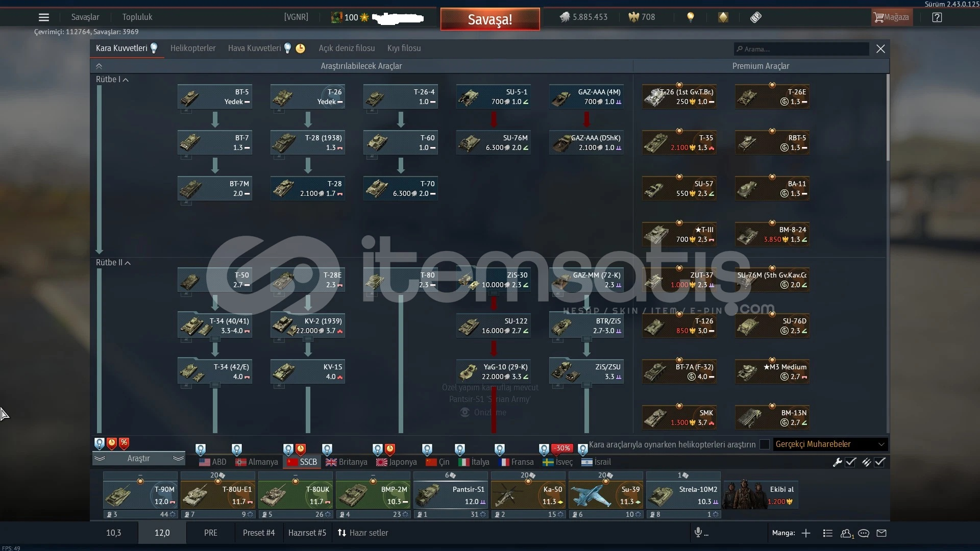Click the discount percent icon above Araştır

pyautogui.click(x=124, y=443)
